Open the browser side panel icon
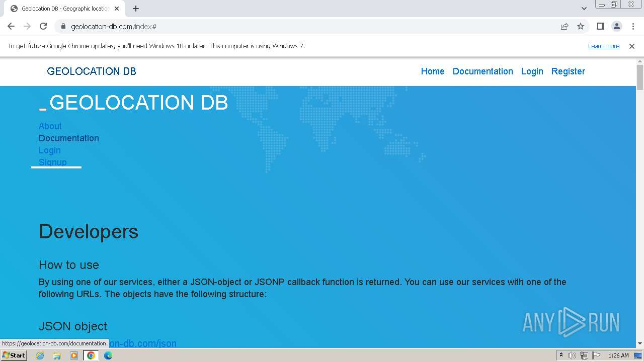Image resolution: width=644 pixels, height=362 pixels. click(600, 26)
